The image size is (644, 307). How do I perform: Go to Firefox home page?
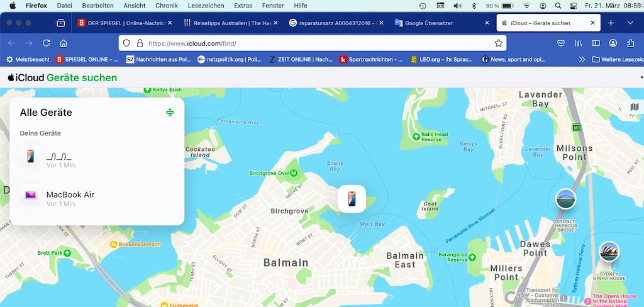(64, 43)
